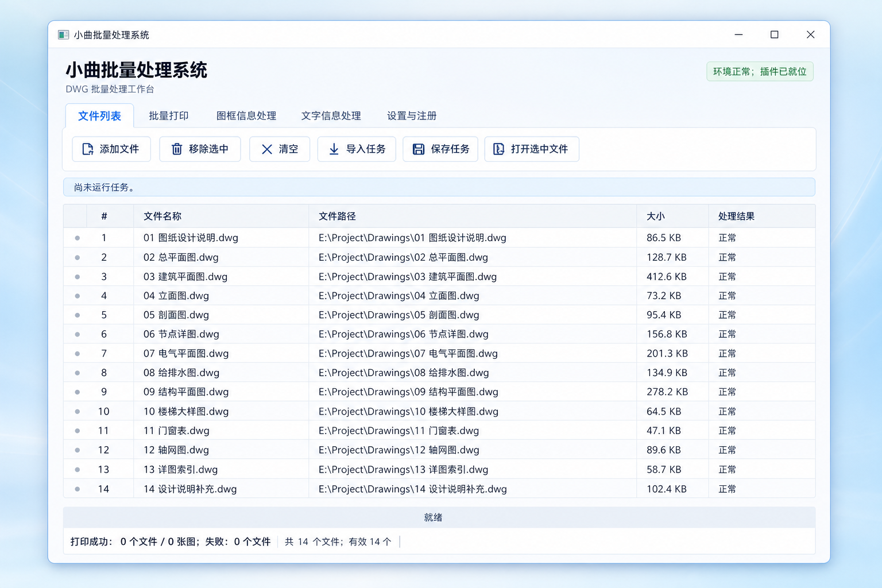
Task: Open the 设置与注册 tab
Action: coord(412,116)
